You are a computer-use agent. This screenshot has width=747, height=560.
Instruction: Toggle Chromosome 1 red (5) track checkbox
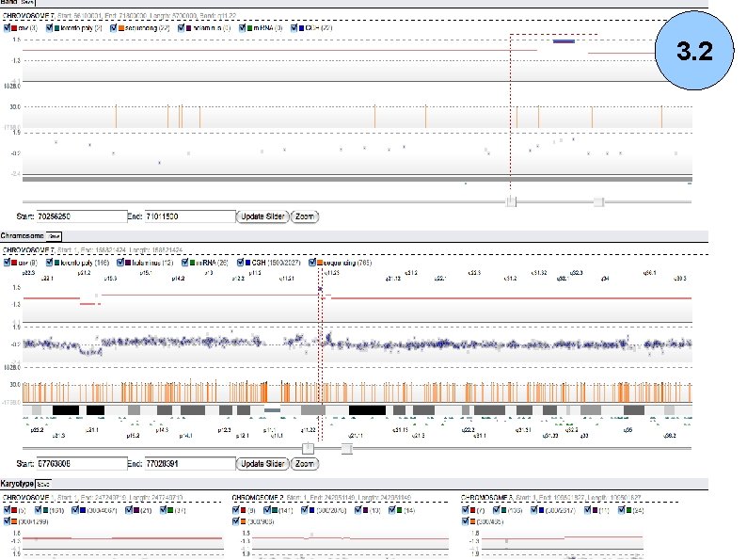tap(7, 510)
